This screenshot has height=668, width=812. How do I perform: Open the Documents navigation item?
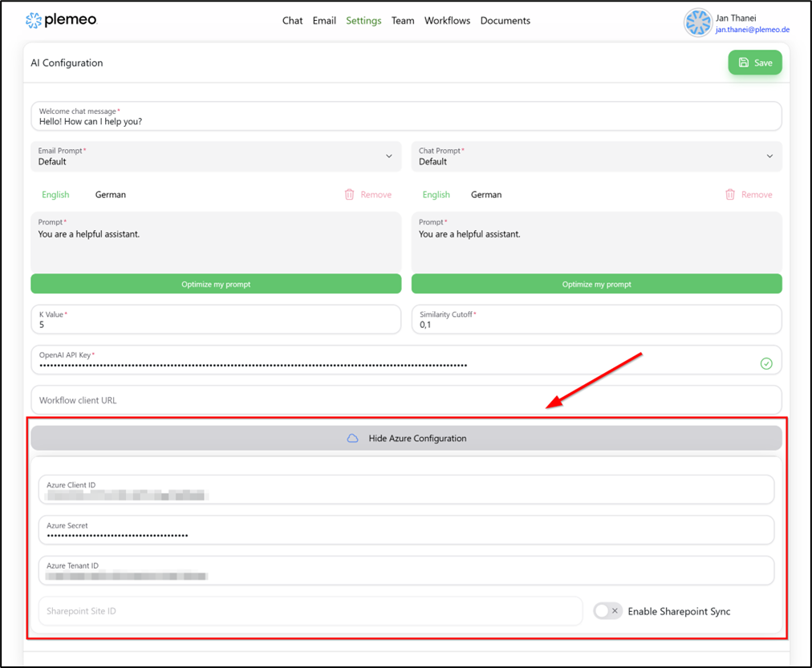pyautogui.click(x=505, y=21)
